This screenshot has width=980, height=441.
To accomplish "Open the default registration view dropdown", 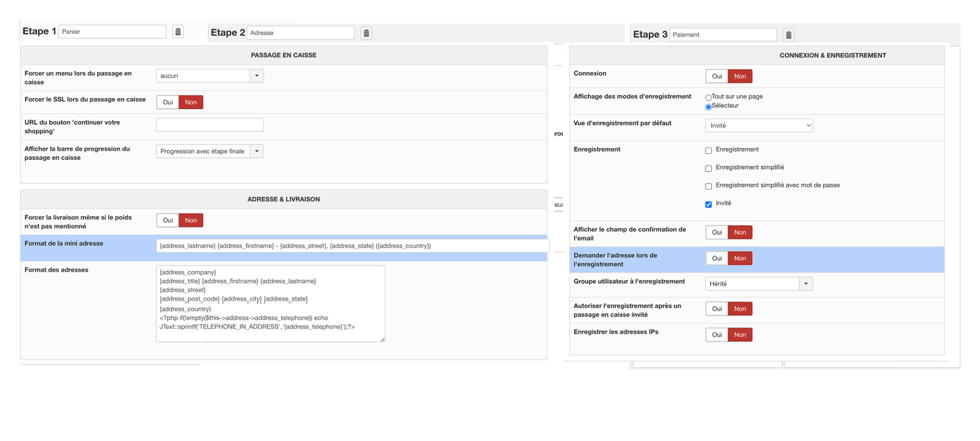I will [x=758, y=126].
